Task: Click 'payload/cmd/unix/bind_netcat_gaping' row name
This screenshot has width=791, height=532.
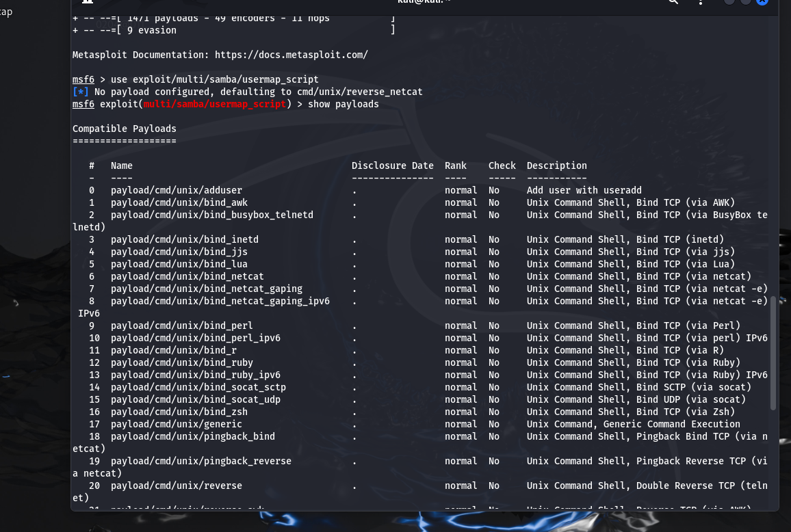Action: (x=207, y=289)
